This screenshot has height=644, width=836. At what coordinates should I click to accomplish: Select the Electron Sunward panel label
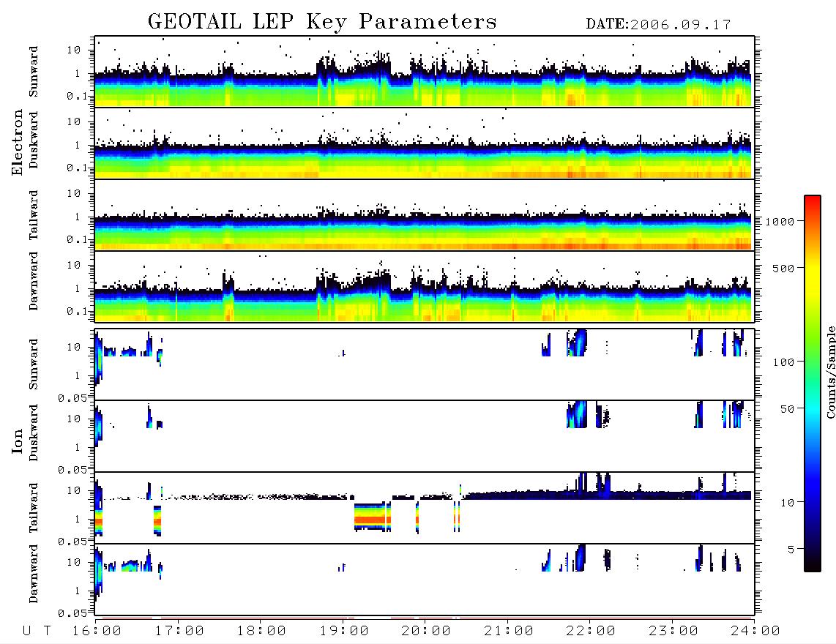point(34,72)
